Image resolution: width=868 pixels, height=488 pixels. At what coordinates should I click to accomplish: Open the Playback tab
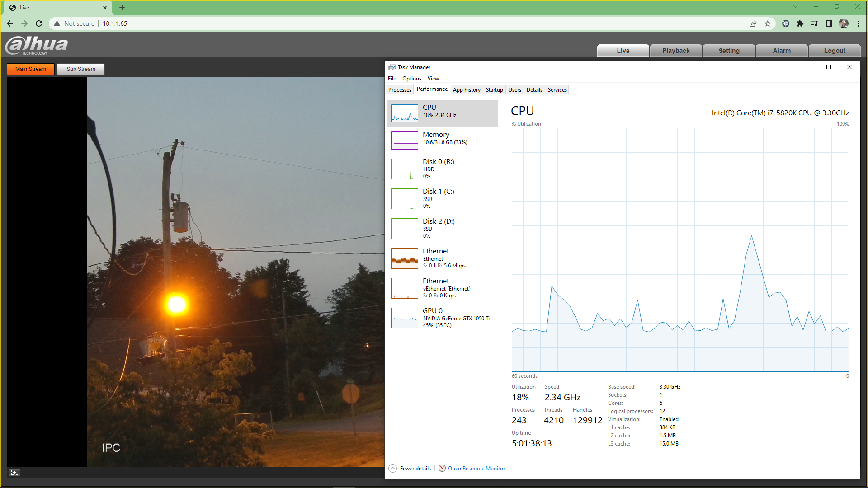point(676,51)
